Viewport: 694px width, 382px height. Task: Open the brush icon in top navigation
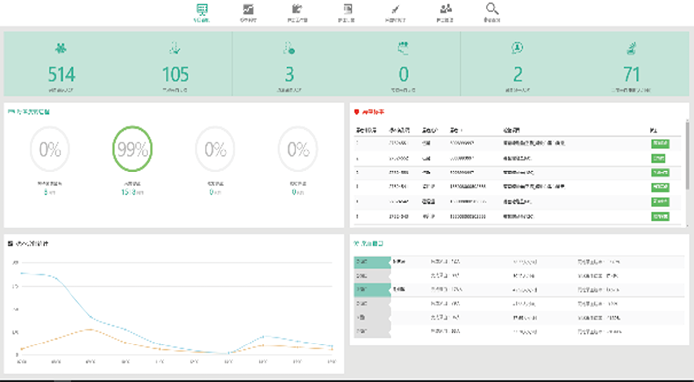coord(395,9)
